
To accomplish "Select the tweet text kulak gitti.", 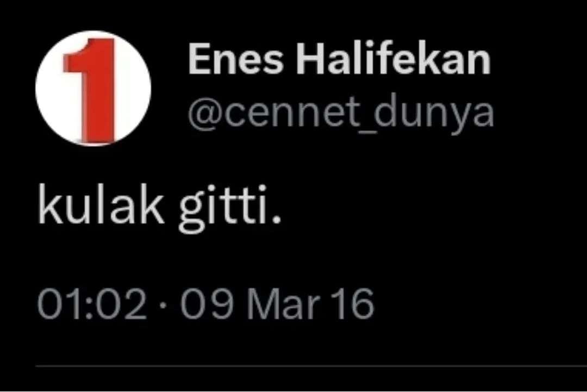I will pos(159,208).
